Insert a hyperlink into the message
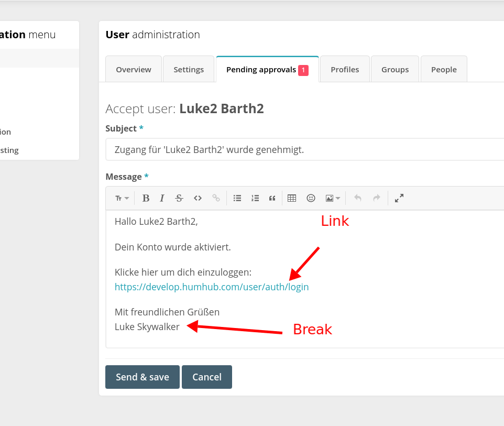 (215, 198)
